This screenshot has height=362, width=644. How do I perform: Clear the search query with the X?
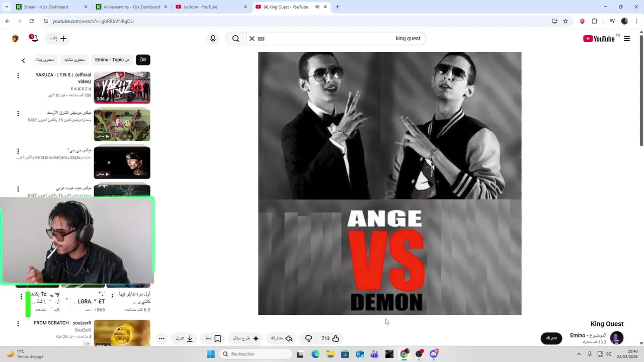point(252,39)
